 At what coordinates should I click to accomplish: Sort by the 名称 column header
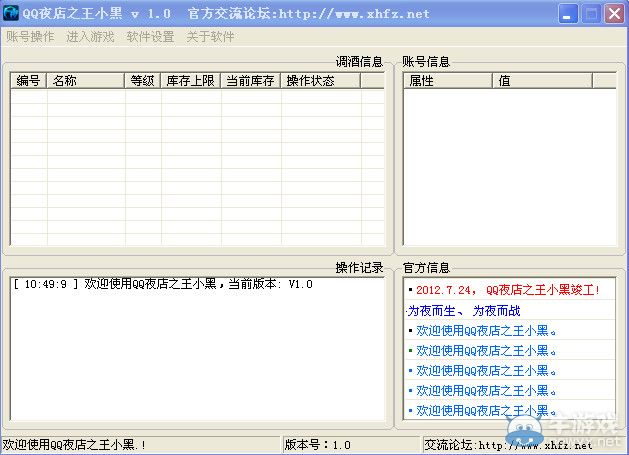pyautogui.click(x=86, y=81)
